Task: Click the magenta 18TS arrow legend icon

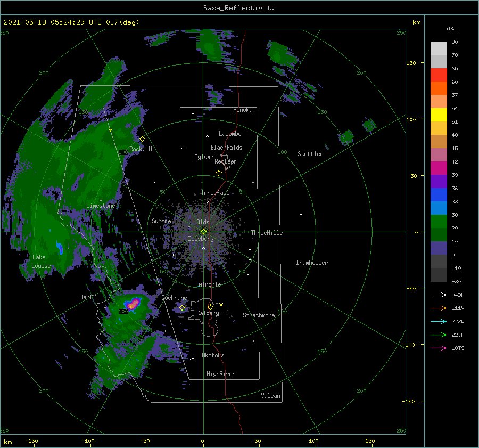Action: 439,348
